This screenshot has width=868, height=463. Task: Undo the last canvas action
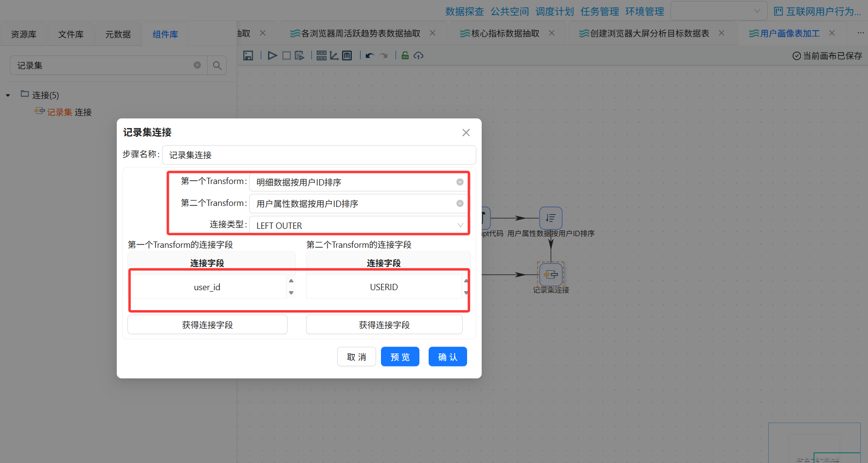point(370,56)
